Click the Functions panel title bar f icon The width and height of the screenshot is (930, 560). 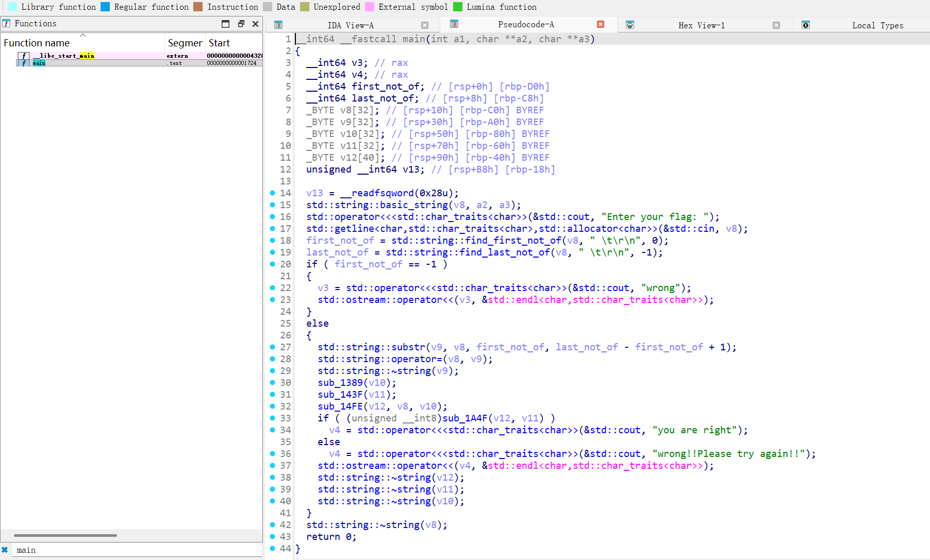(x=7, y=23)
